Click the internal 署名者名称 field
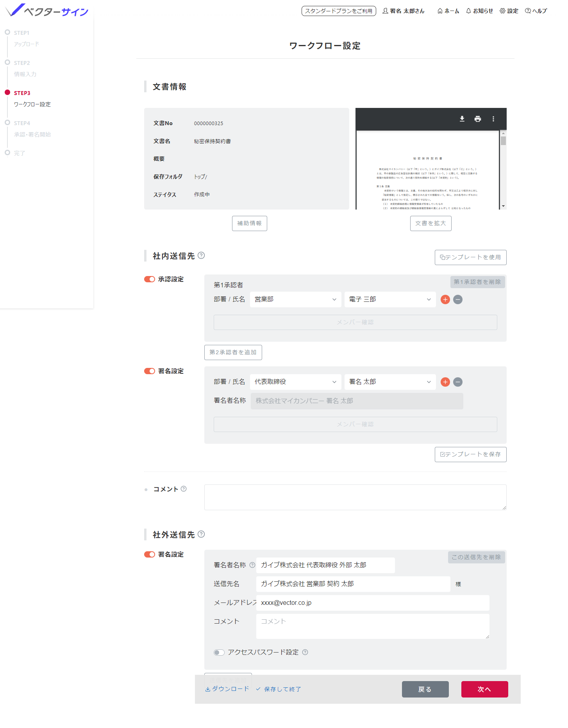Image resolution: width=568 pixels, height=728 pixels. pyautogui.click(x=357, y=401)
